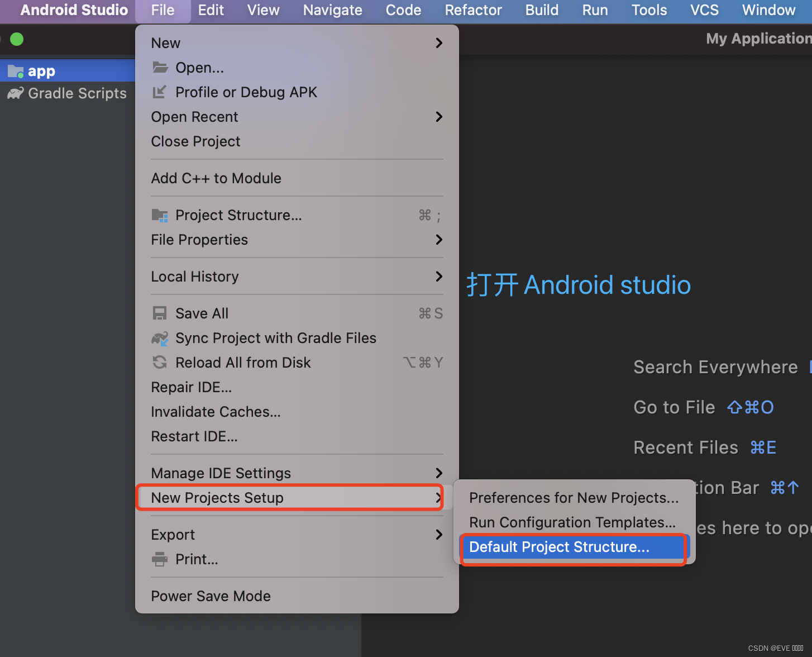Choose Add C++ to Module
The image size is (812, 657).
point(297,178)
